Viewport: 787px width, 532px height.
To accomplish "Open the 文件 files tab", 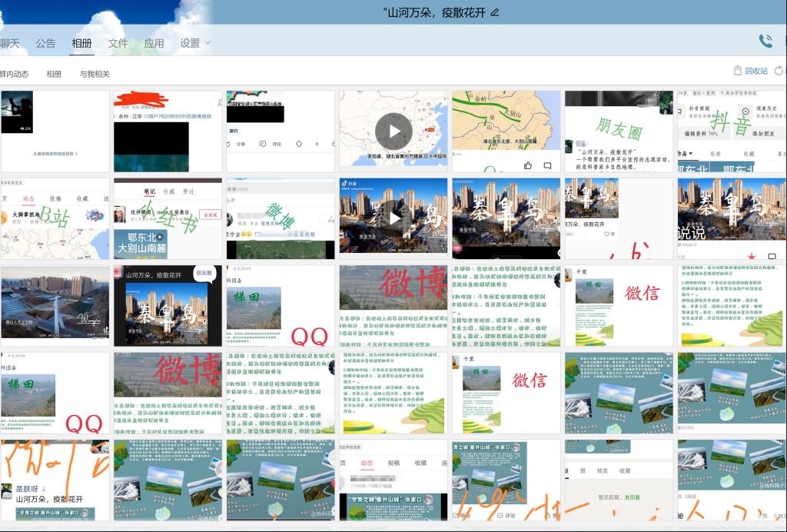I will [x=118, y=43].
